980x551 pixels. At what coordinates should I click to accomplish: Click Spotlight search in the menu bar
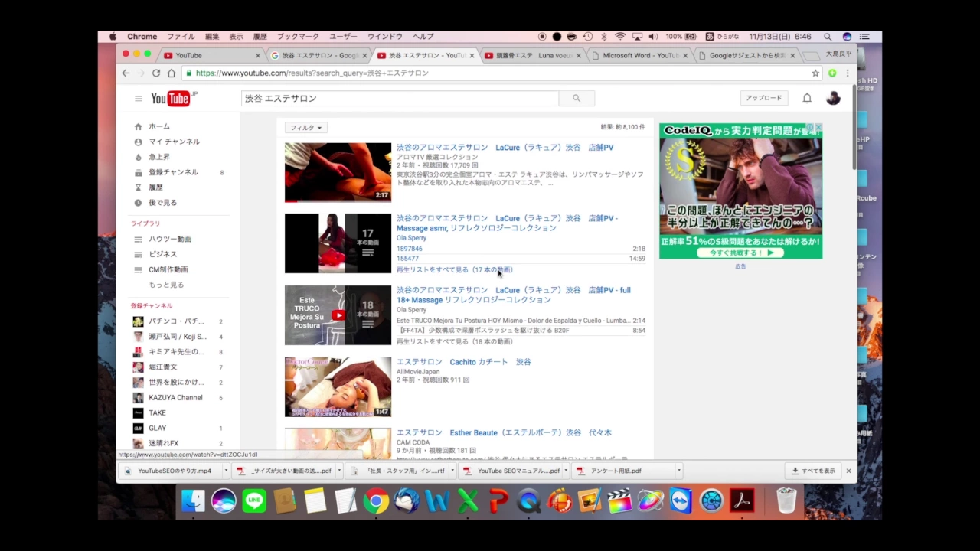tap(828, 37)
